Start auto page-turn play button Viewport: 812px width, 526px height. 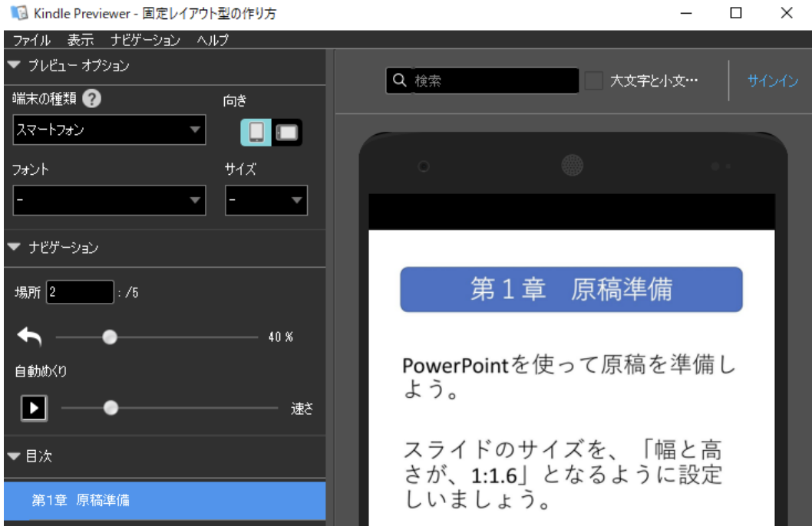pos(35,408)
